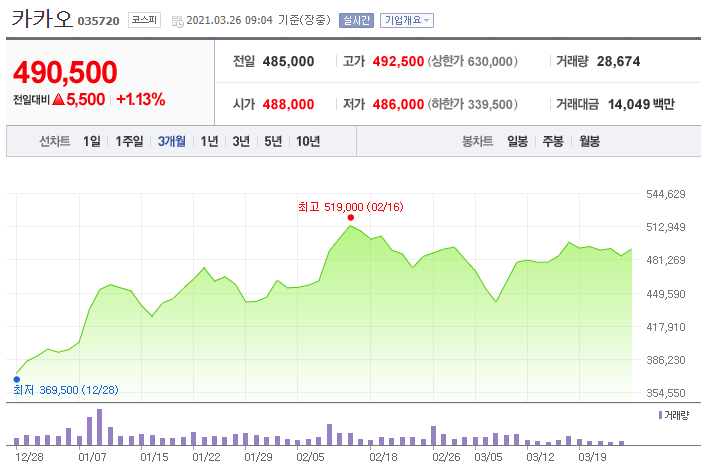Click the 저가 486,000 value
This screenshot has height=476, width=701.
coord(398,104)
